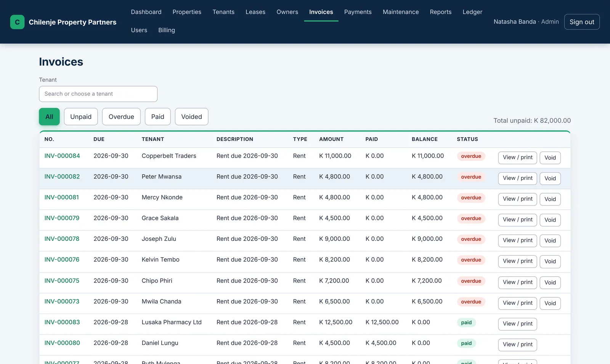This screenshot has height=364, width=610.
Task: View / print Copperbelt Traders invoice
Action: click(517, 157)
